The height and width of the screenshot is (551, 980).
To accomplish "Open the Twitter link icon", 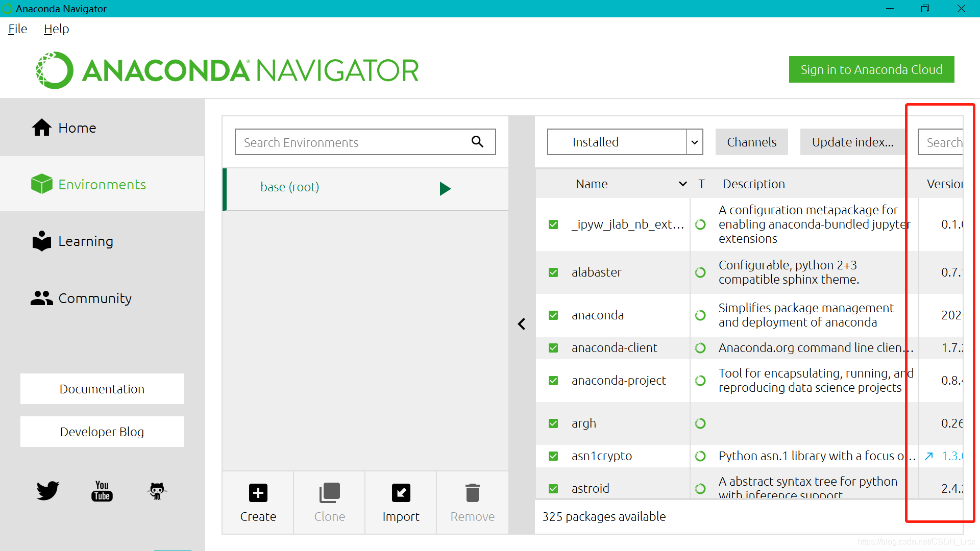I will coord(47,491).
